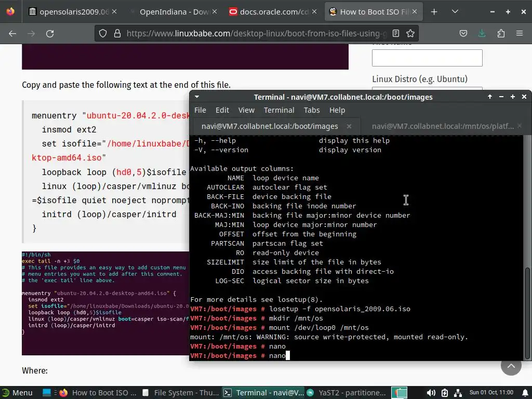This screenshot has width=532, height=399.
Task: Open the notifications bell icon
Action: [x=525, y=393]
